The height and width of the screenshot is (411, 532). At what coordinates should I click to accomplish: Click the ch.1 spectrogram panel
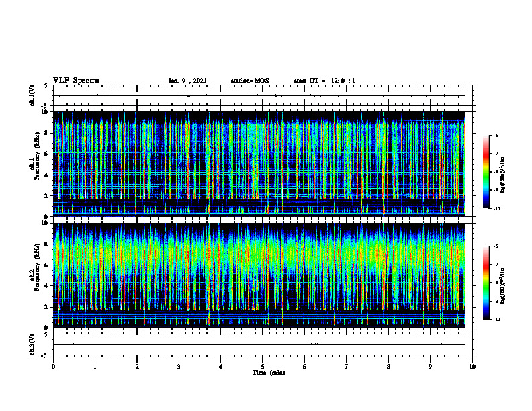pos(259,164)
